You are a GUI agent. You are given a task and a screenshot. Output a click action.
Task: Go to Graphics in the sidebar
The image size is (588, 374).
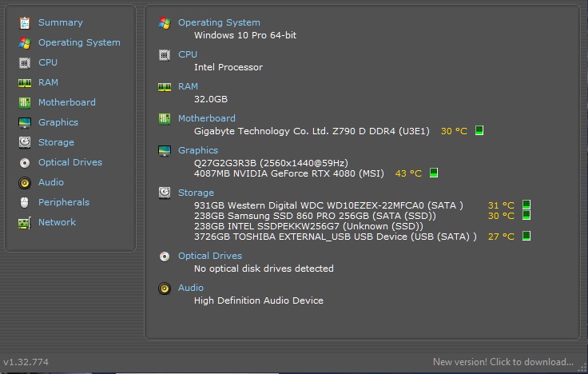tap(58, 122)
